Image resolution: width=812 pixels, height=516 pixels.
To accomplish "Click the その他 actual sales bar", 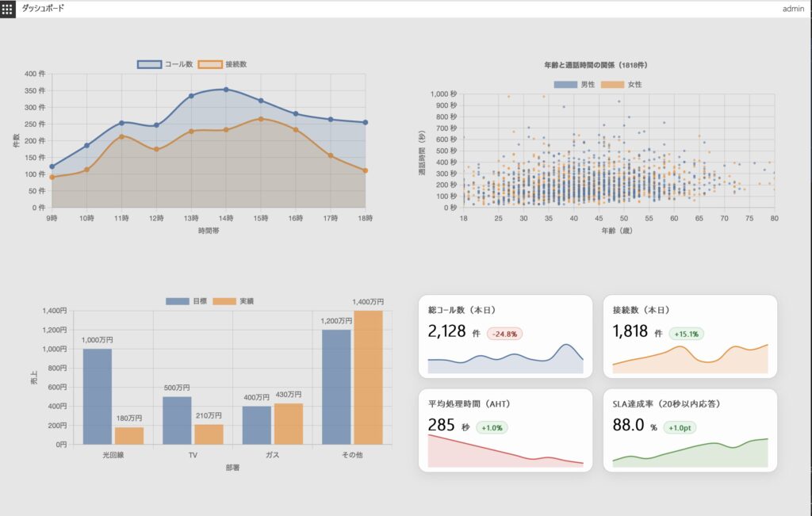I will click(368, 377).
